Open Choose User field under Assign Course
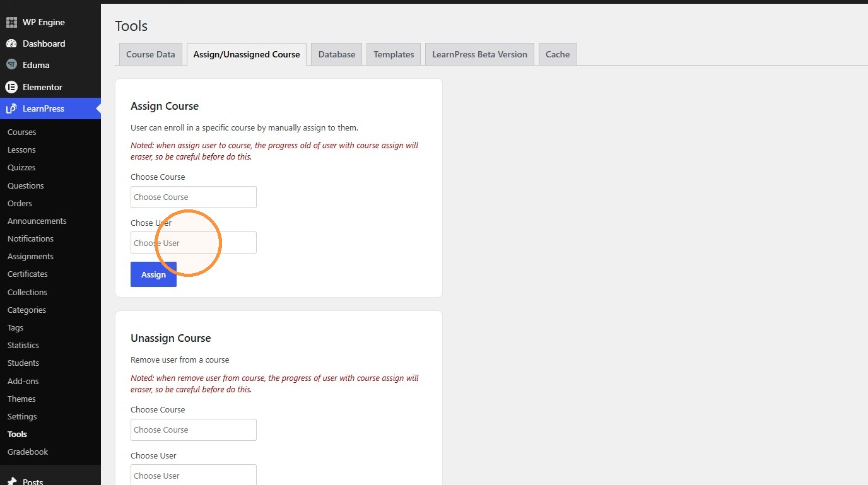The height and width of the screenshot is (485, 868). click(x=194, y=243)
